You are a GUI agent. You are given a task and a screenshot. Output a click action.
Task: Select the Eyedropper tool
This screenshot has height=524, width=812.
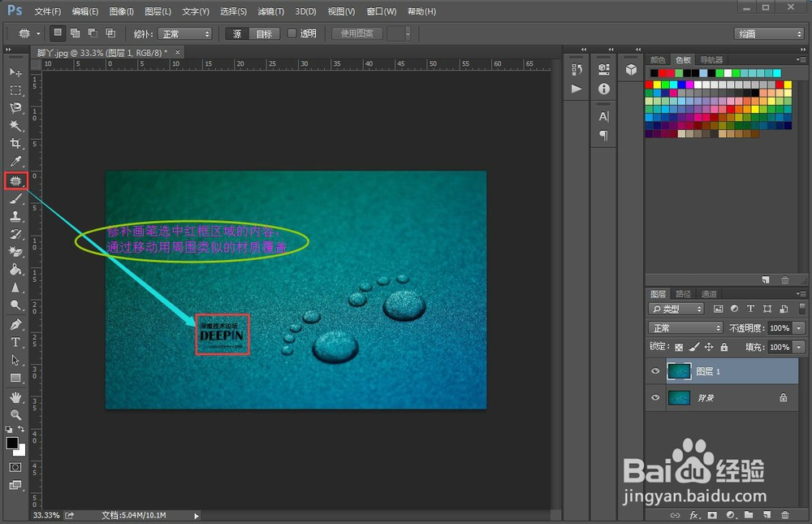click(x=15, y=161)
